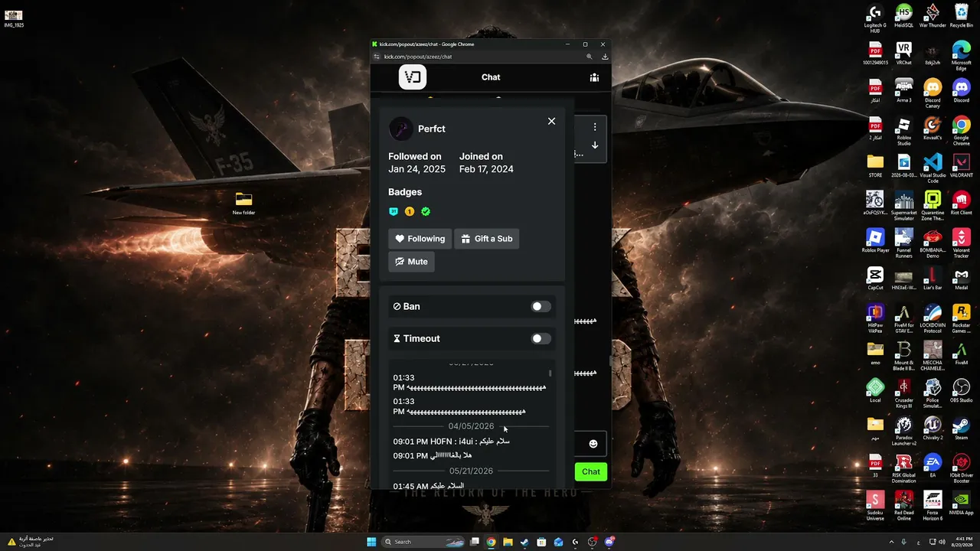Select the Riot Client desktop icon
Screen dimensions: 980x551
(x=962, y=203)
